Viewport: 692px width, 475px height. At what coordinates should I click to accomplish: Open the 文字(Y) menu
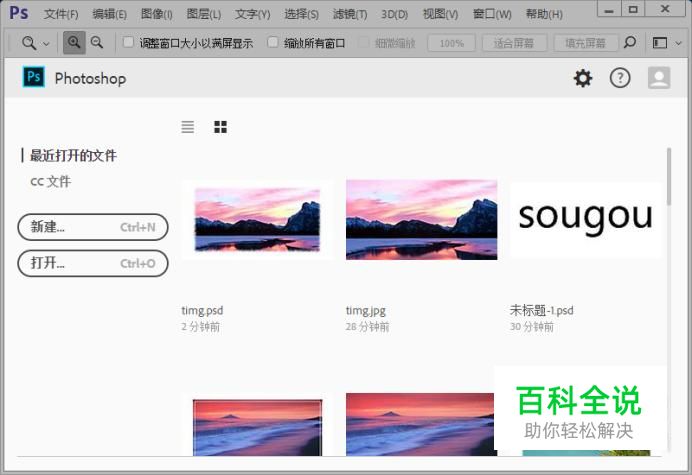click(252, 14)
